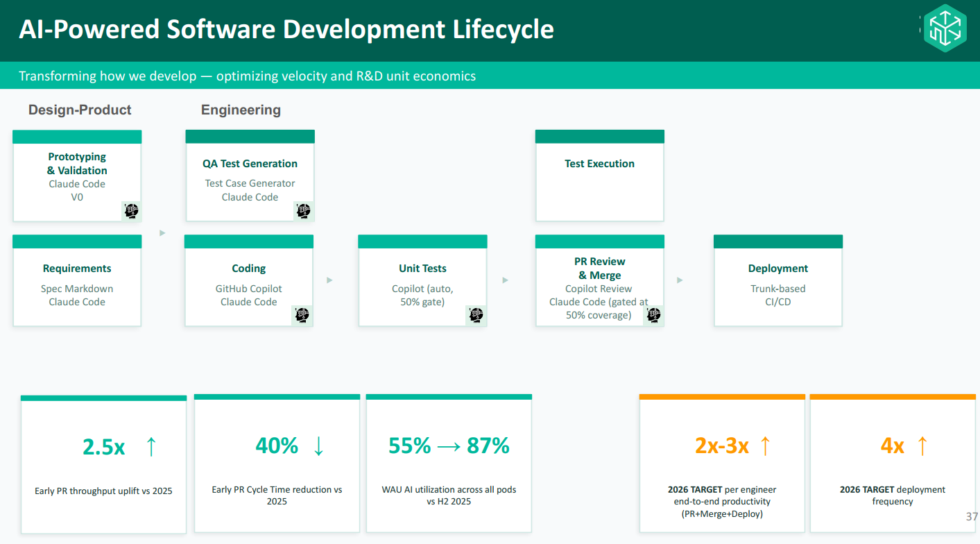The image size is (980, 544).
Task: Click the Prototyping & Validation heading
Action: click(x=77, y=164)
